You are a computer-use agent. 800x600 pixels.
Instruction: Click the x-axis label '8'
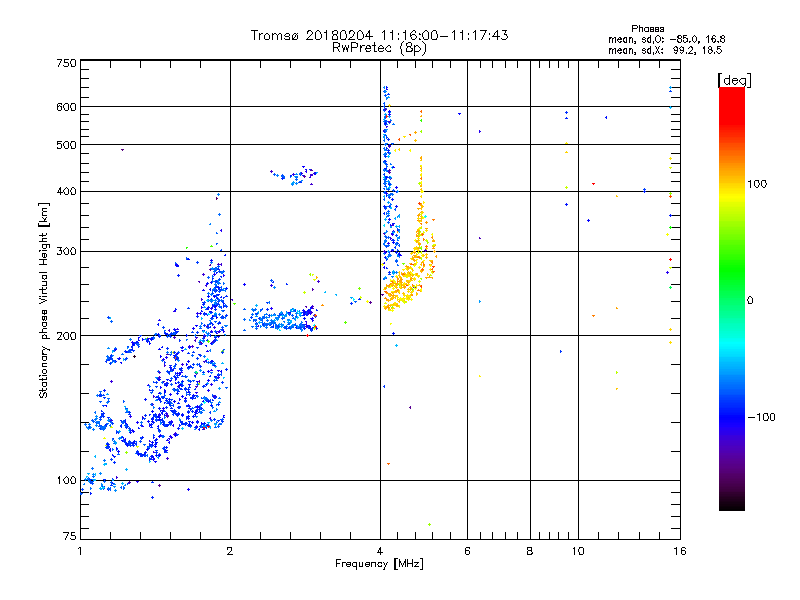[x=530, y=551]
